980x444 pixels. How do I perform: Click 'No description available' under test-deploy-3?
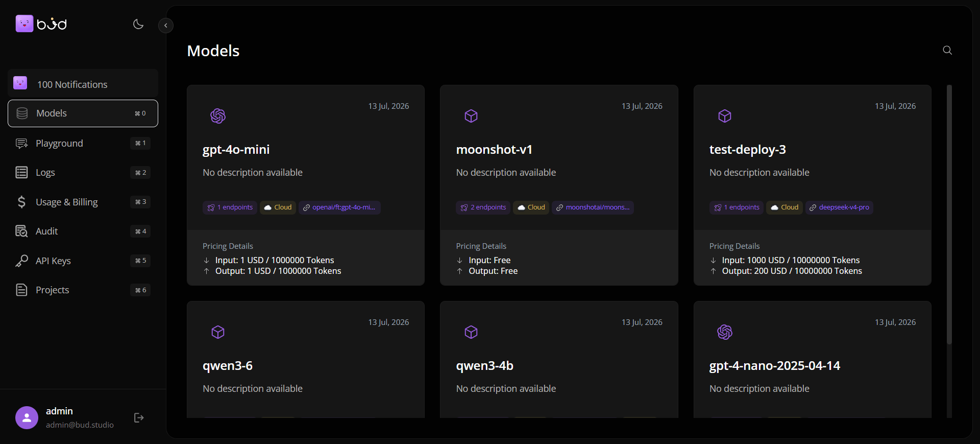[759, 173]
